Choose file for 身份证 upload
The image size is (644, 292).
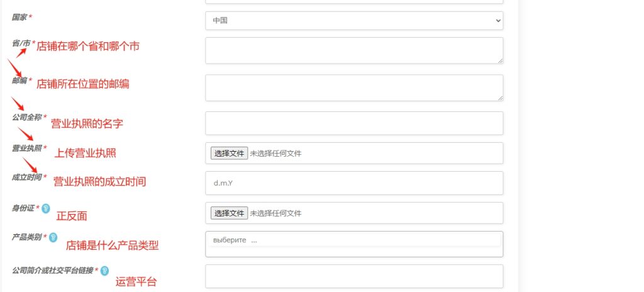click(229, 213)
